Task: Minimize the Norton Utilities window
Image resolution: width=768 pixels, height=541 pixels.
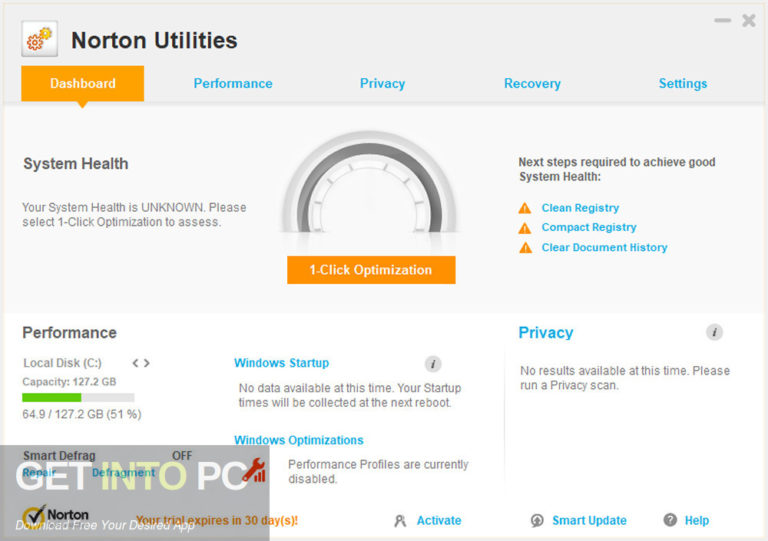Action: click(722, 21)
